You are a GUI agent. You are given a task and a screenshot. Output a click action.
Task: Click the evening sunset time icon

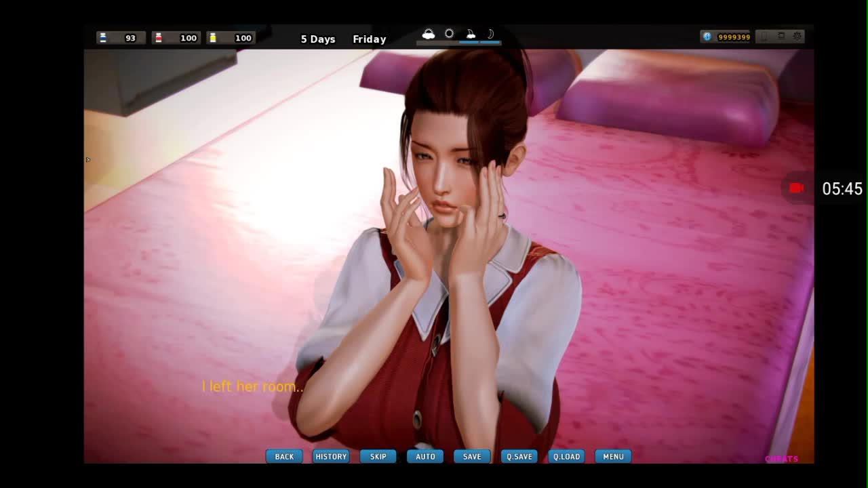click(x=471, y=34)
